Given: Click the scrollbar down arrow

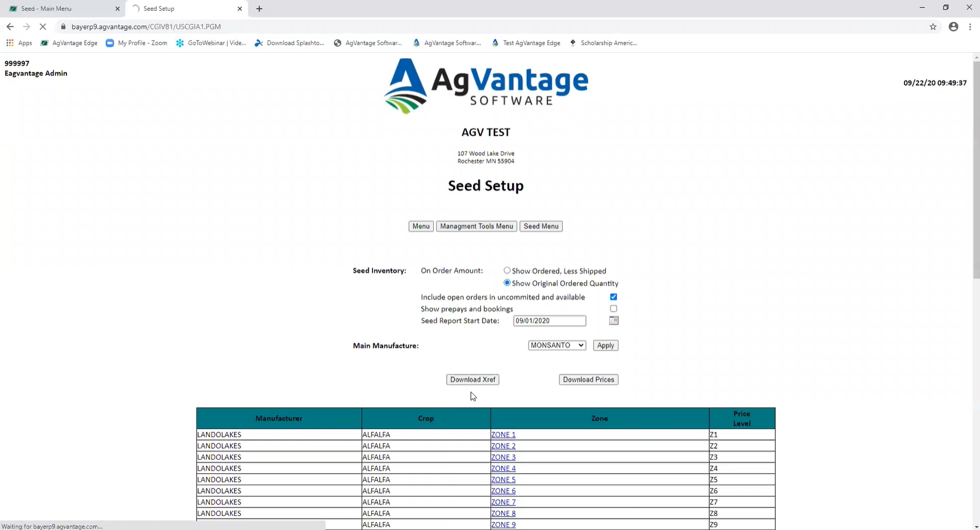Looking at the screenshot, I should [x=976, y=527].
